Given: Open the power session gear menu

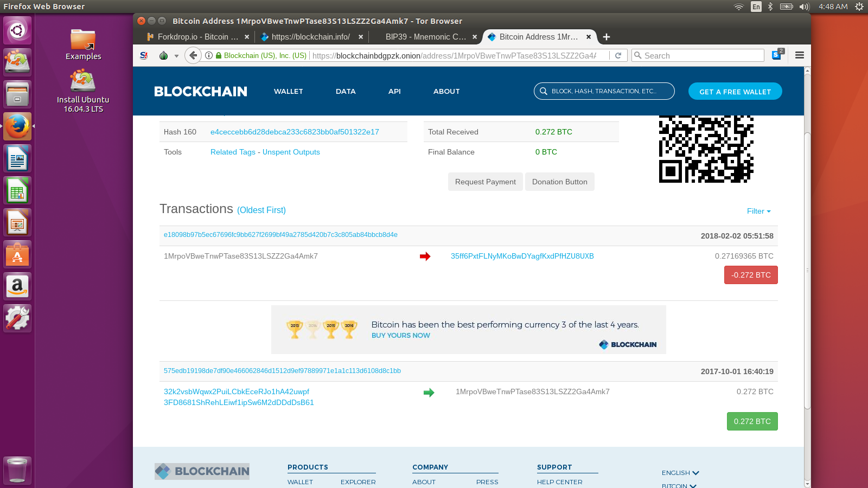Looking at the screenshot, I should (x=859, y=7).
